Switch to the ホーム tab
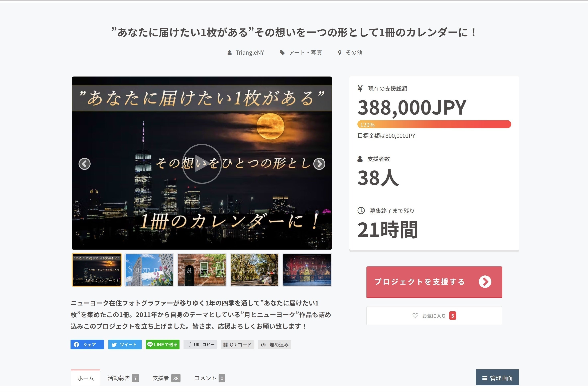The height and width of the screenshot is (392, 588). point(86,378)
